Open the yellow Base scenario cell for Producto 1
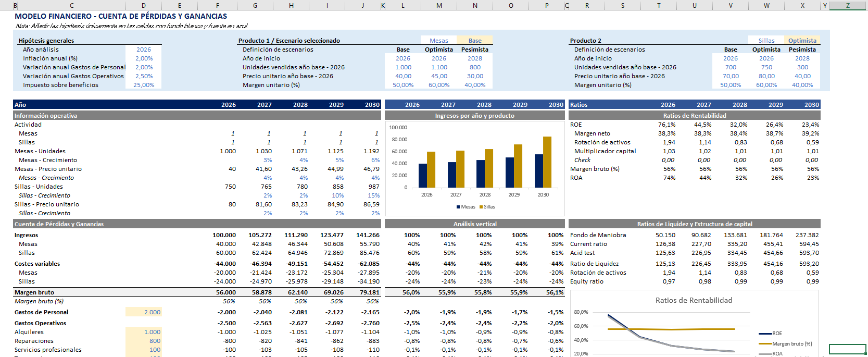The height and width of the screenshot is (357, 868). [x=474, y=41]
